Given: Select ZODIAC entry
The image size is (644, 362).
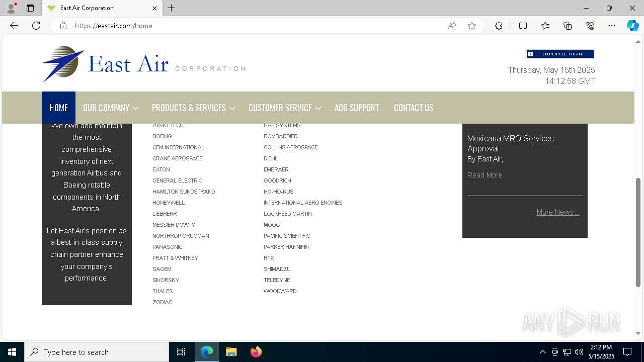Looking at the screenshot, I should (163, 302).
